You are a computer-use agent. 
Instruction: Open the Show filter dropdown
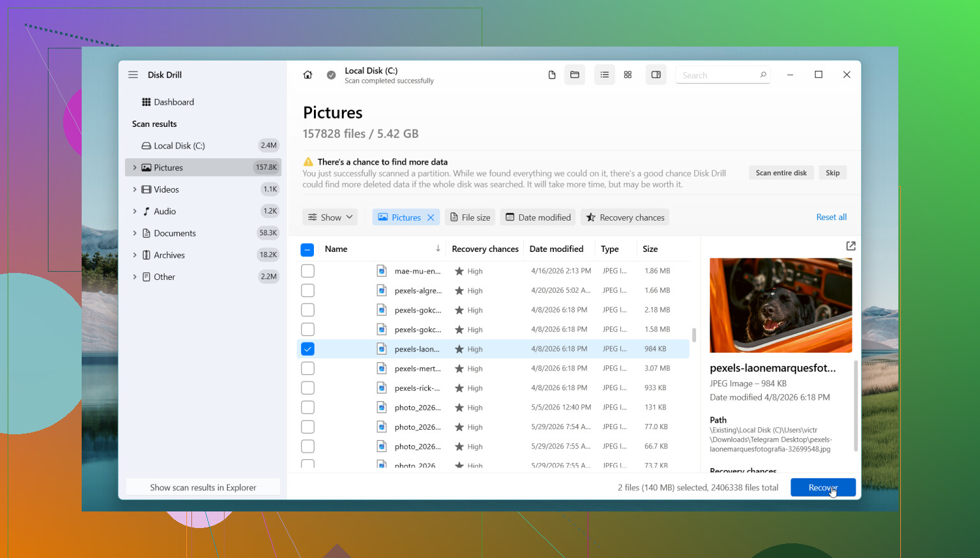pos(330,217)
